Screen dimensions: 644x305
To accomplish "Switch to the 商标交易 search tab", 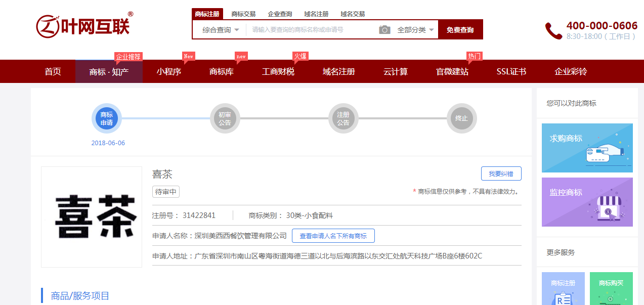I will pyautogui.click(x=243, y=14).
